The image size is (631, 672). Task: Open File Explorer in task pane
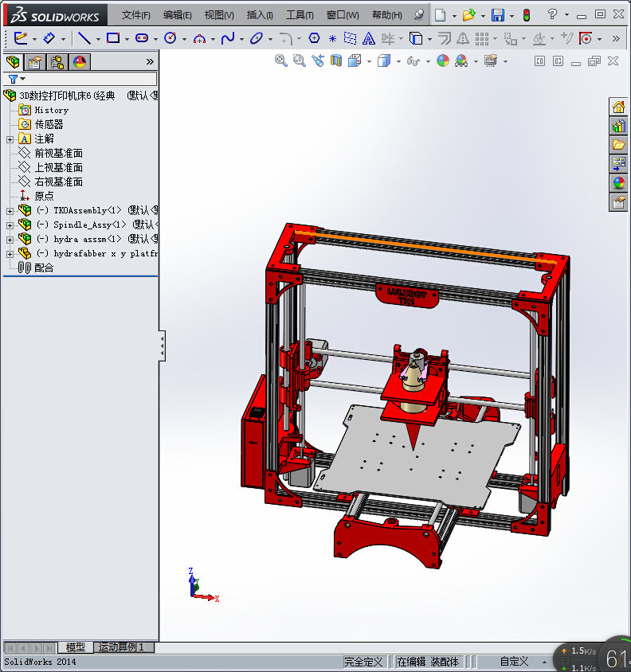(x=618, y=145)
